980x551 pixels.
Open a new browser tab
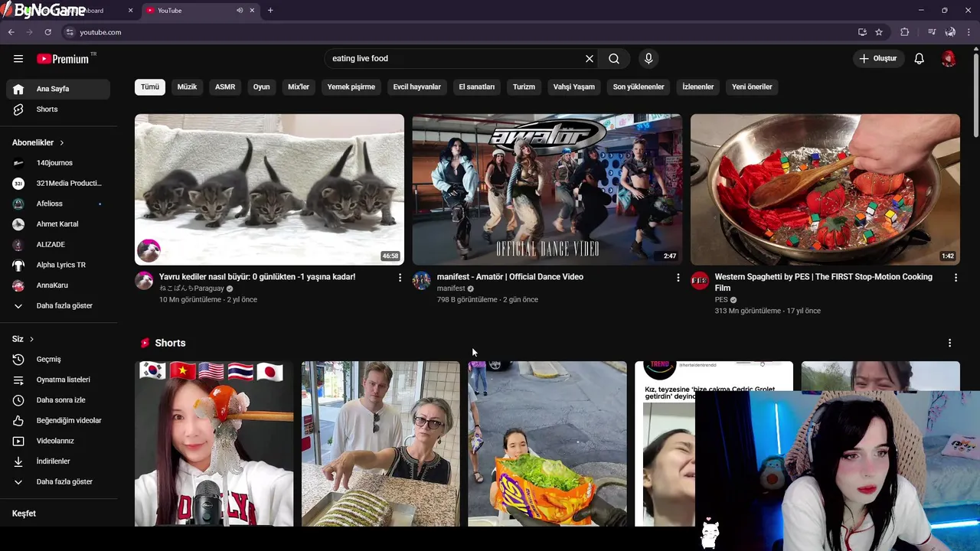click(270, 11)
